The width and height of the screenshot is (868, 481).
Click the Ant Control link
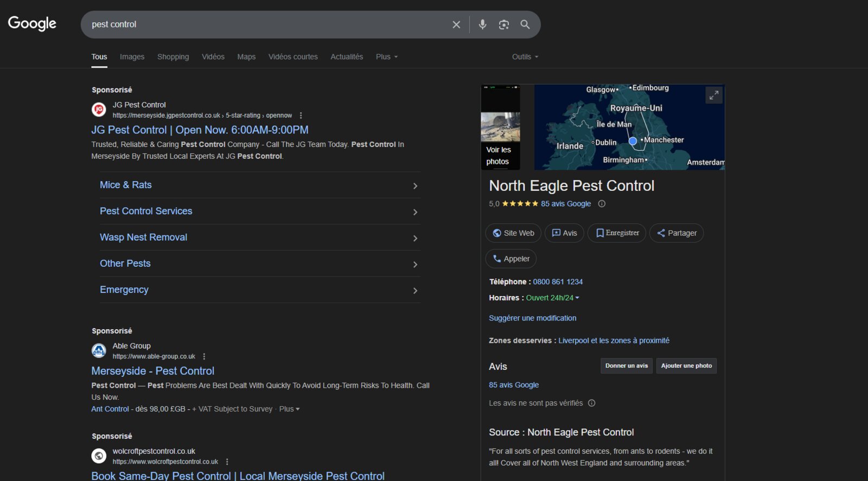pos(110,409)
